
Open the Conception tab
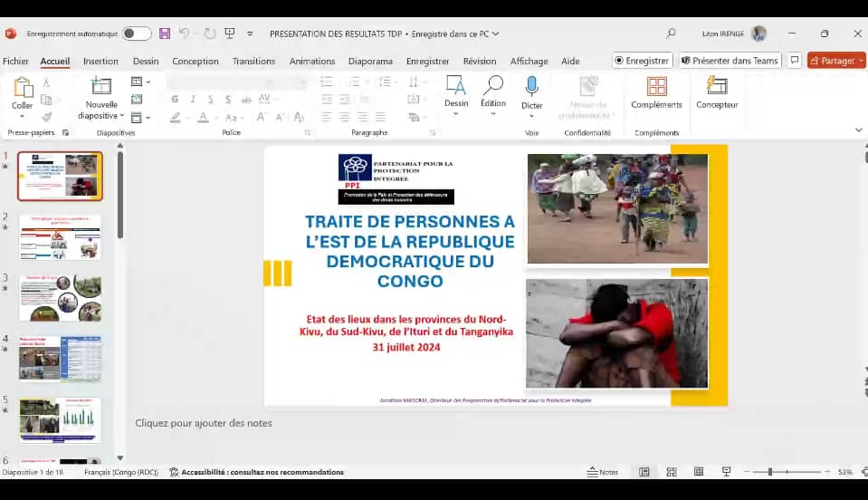point(196,61)
